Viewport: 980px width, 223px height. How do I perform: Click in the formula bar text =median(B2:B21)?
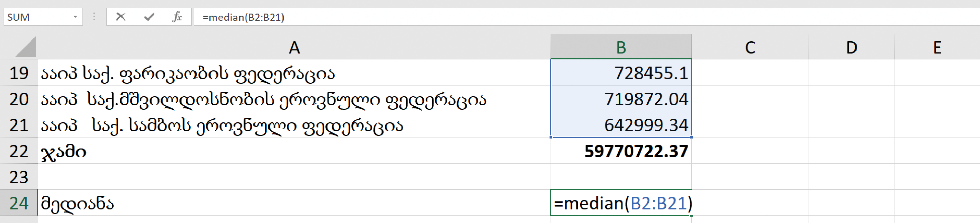coord(244,17)
